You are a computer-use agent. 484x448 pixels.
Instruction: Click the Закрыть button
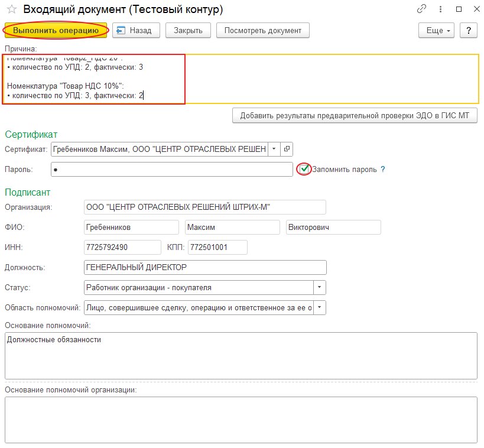(x=188, y=30)
